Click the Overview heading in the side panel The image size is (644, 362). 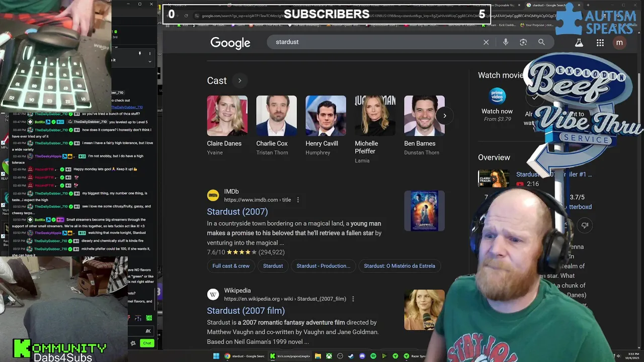pyautogui.click(x=494, y=157)
